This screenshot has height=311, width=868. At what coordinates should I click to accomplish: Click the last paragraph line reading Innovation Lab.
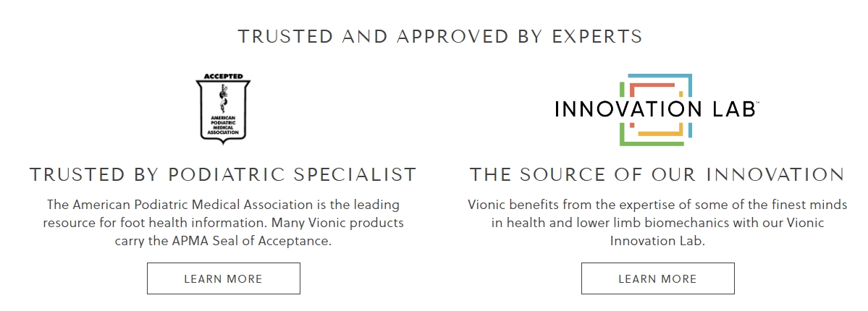(657, 242)
